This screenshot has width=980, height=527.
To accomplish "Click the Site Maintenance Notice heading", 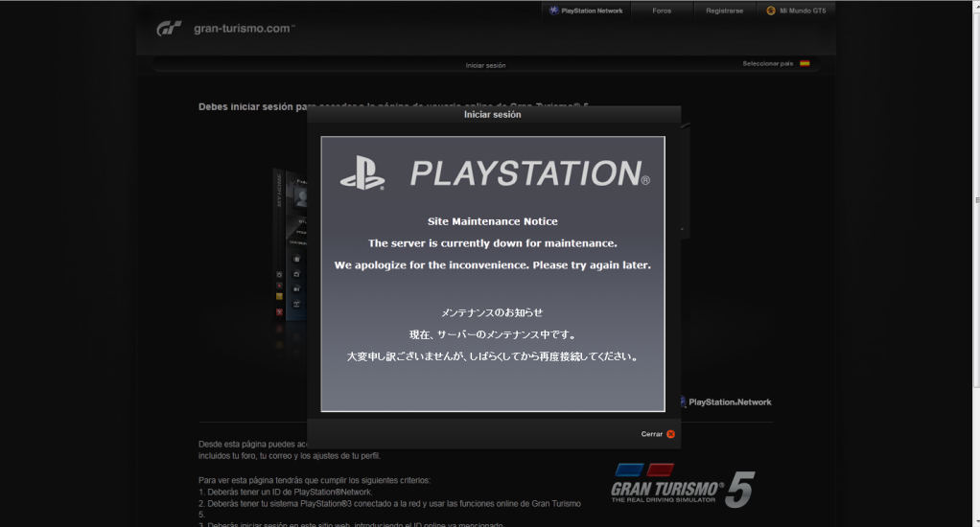I will (x=492, y=221).
